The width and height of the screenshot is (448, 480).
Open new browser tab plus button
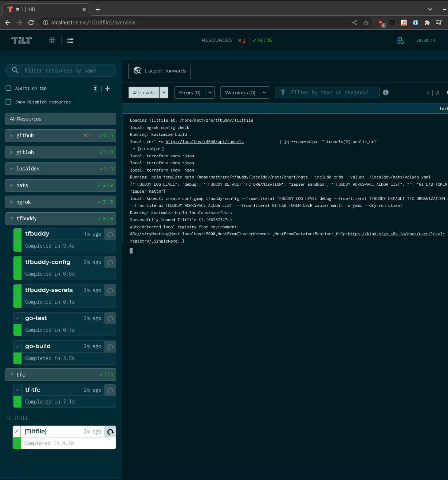point(98,9)
